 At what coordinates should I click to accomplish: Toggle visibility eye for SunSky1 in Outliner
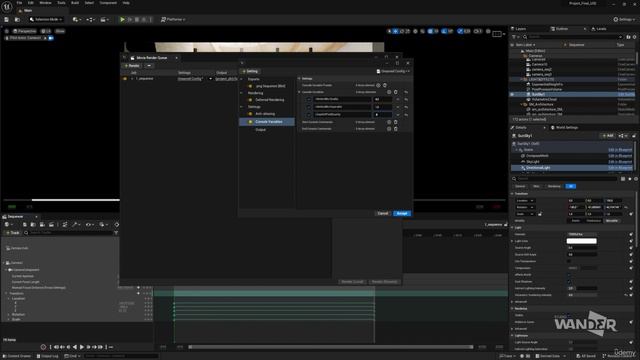(x=512, y=94)
